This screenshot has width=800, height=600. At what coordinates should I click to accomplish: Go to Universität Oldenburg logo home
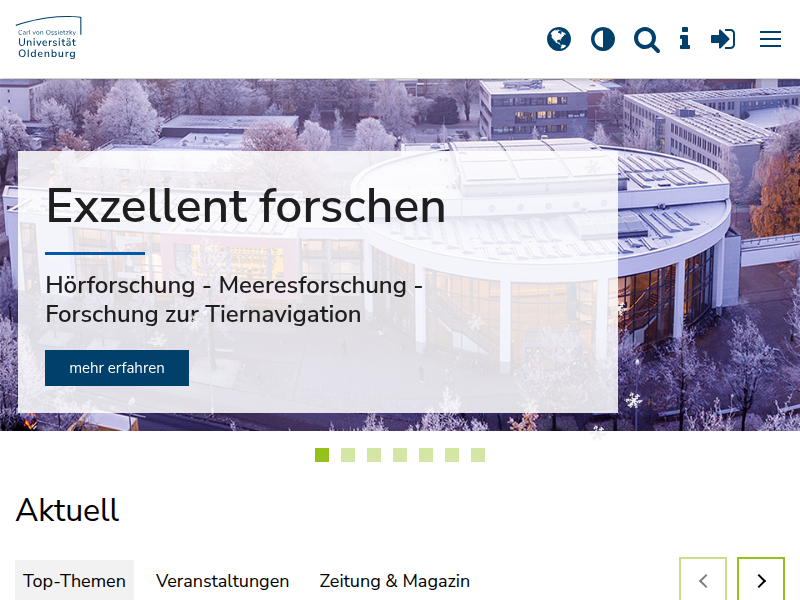[48, 38]
